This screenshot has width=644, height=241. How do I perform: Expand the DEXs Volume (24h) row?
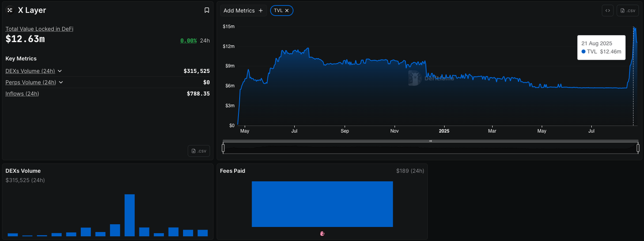click(x=60, y=71)
